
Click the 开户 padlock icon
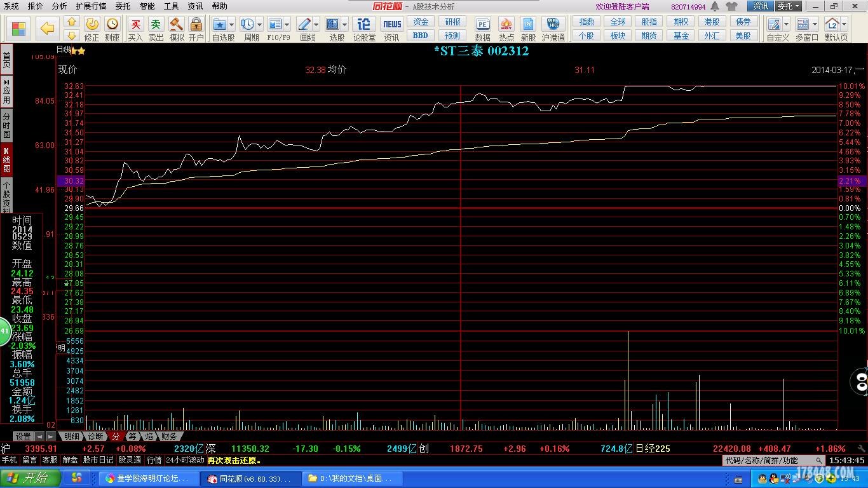196,24
